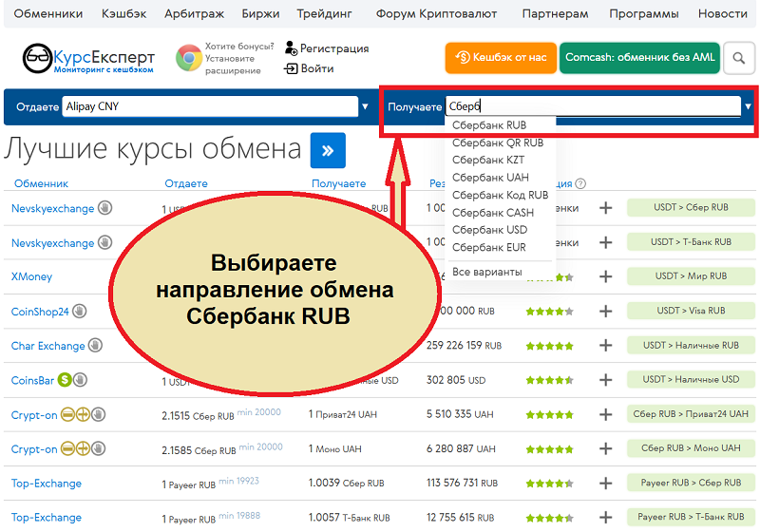The width and height of the screenshot is (760, 532).
Task: Click the plus icon in the Char Exchange row
Action: (x=605, y=346)
